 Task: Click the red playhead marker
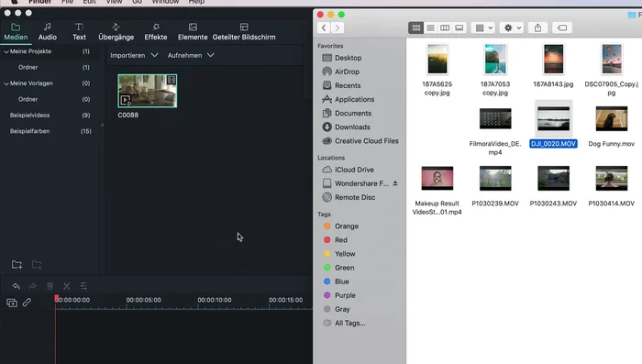pos(56,298)
